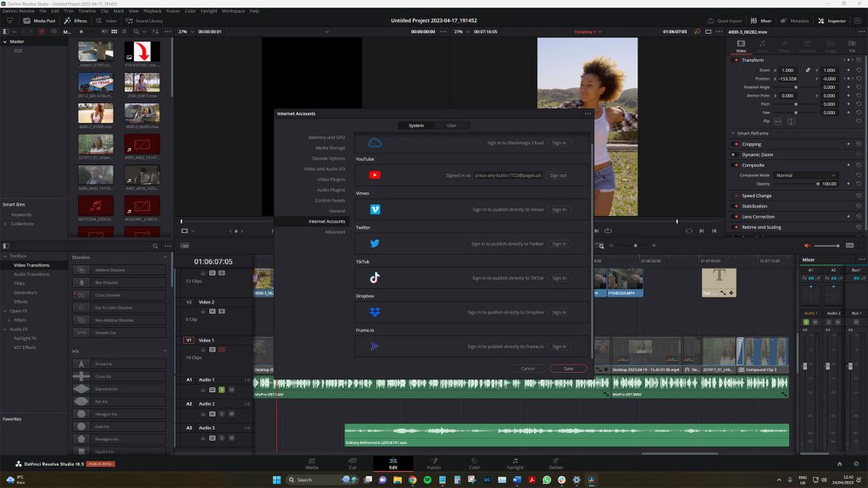Mute the Audio 1 track
Screen dimensions: 868x488
coord(231,390)
